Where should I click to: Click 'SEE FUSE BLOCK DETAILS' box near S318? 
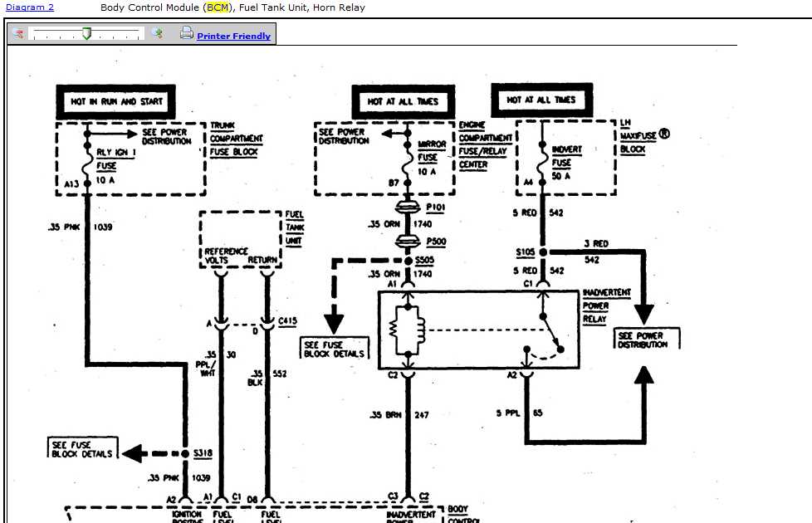coord(82,449)
